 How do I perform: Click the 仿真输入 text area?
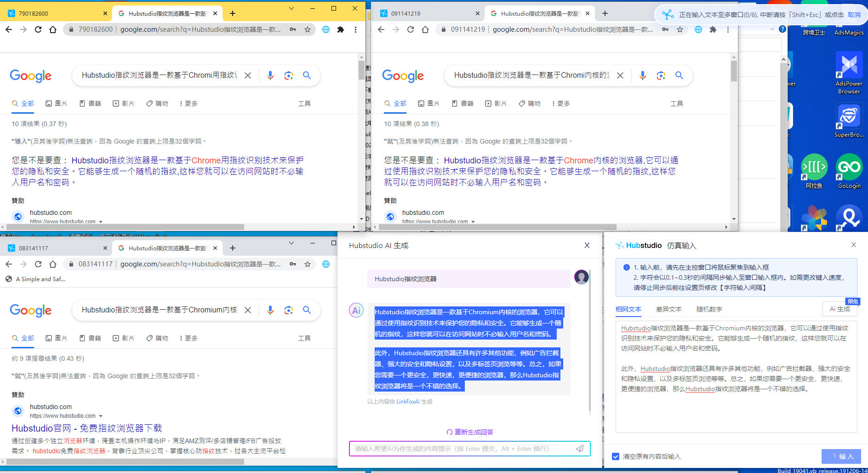737,377
